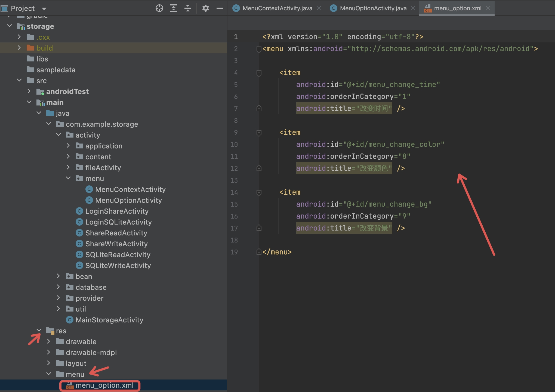Expand the drawable-mdpi folder

pyautogui.click(x=48, y=352)
